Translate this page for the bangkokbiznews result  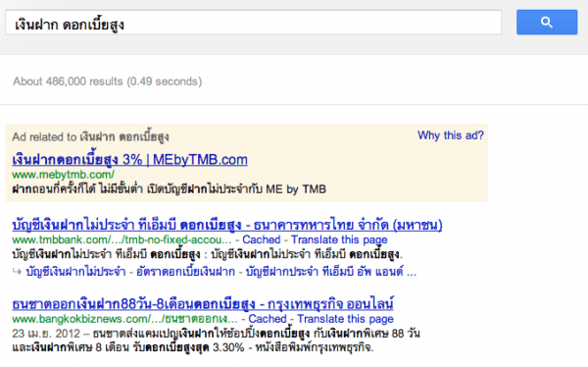point(345,319)
